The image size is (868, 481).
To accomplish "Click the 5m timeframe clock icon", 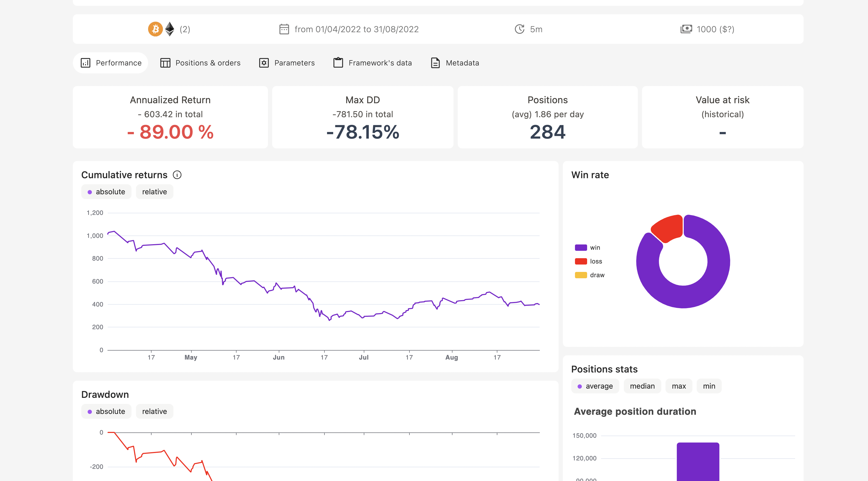I will pyautogui.click(x=519, y=29).
